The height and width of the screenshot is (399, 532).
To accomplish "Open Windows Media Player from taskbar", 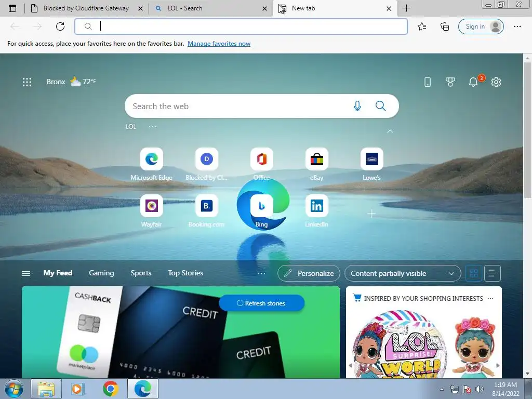I will [x=77, y=389].
